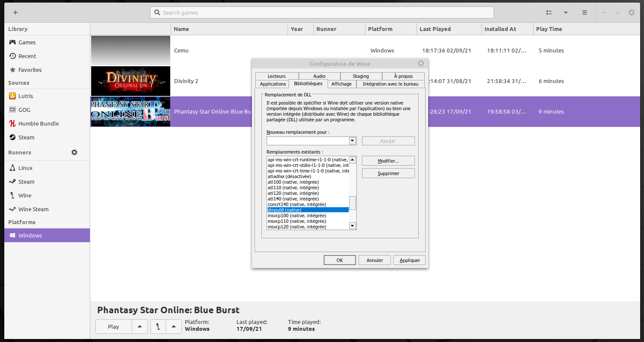Switch to the Audio tab
This screenshot has width=644, height=342.
(x=319, y=76)
